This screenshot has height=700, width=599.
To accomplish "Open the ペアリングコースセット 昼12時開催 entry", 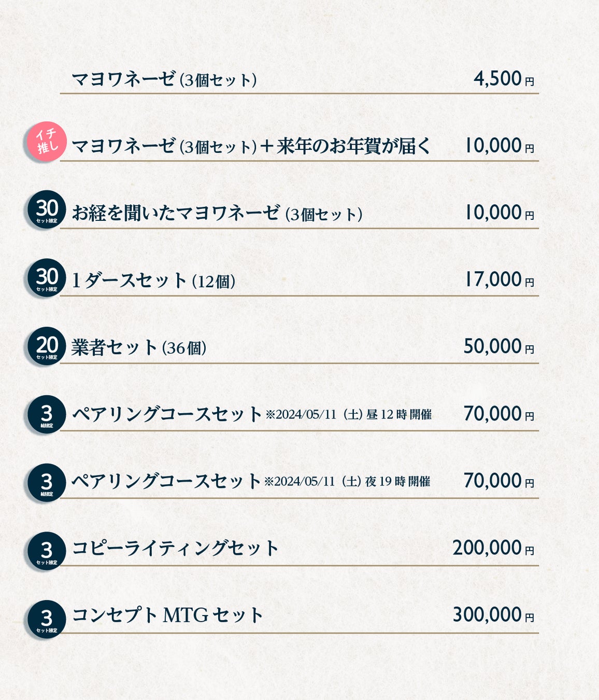I will 251,414.
